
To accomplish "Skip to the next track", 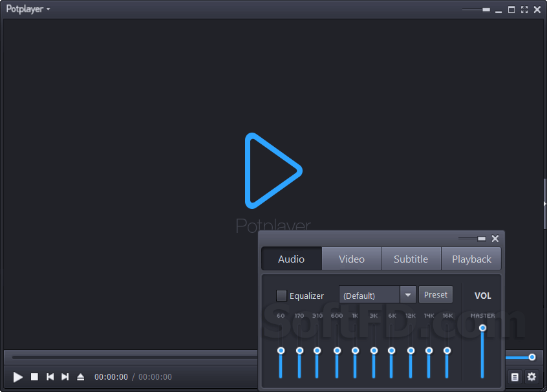I will pos(65,377).
